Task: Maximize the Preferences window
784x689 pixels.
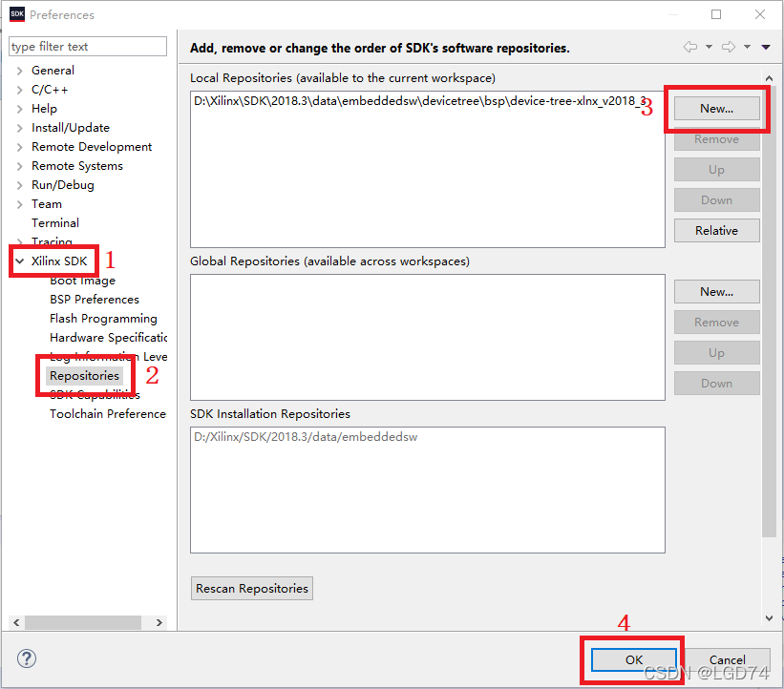Action: 716,14
